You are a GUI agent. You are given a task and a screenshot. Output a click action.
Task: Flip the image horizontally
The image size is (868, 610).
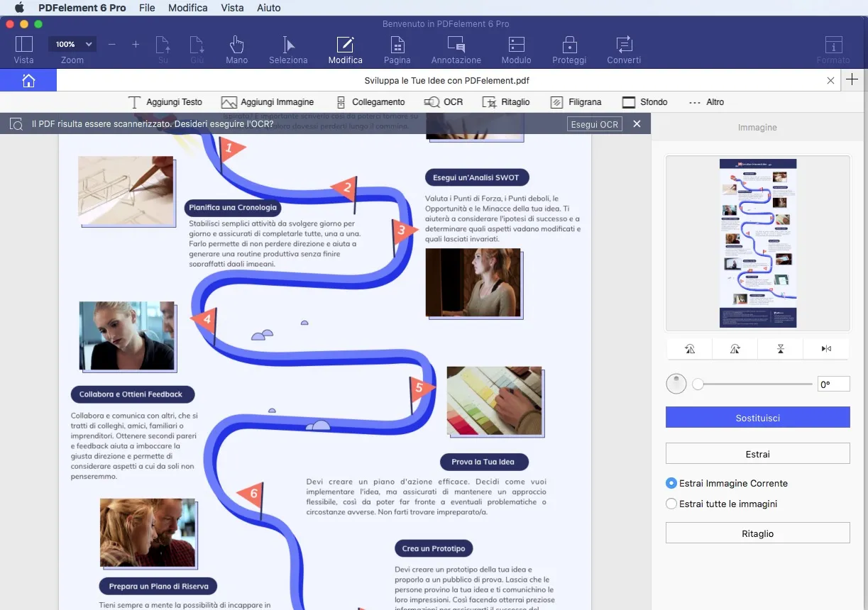pyautogui.click(x=825, y=348)
